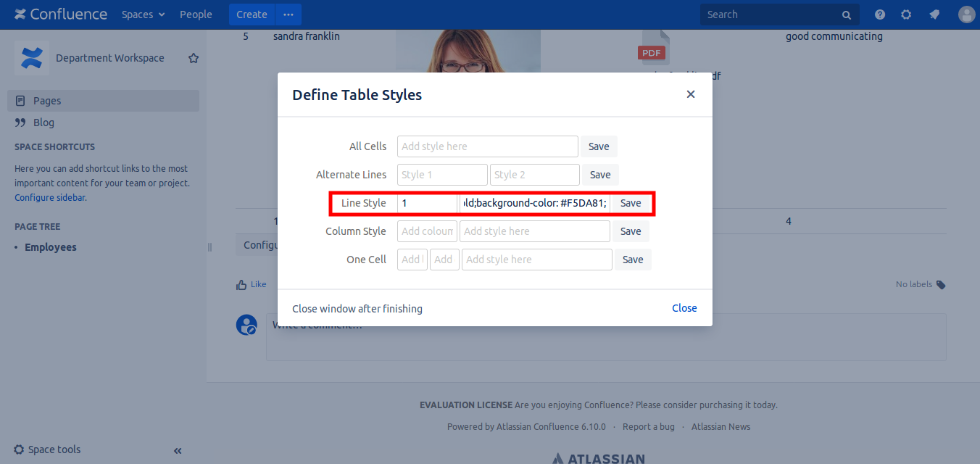Click the labels tag icon
980x464 pixels.
click(941, 285)
